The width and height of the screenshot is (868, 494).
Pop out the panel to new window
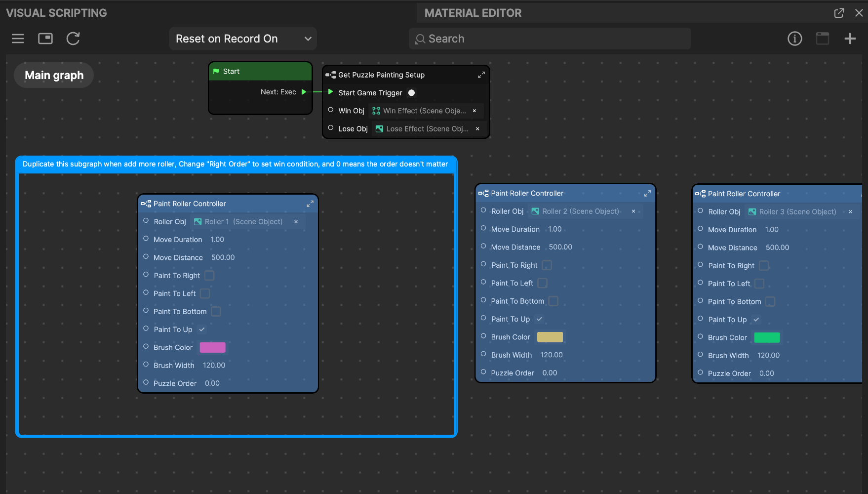(x=839, y=13)
